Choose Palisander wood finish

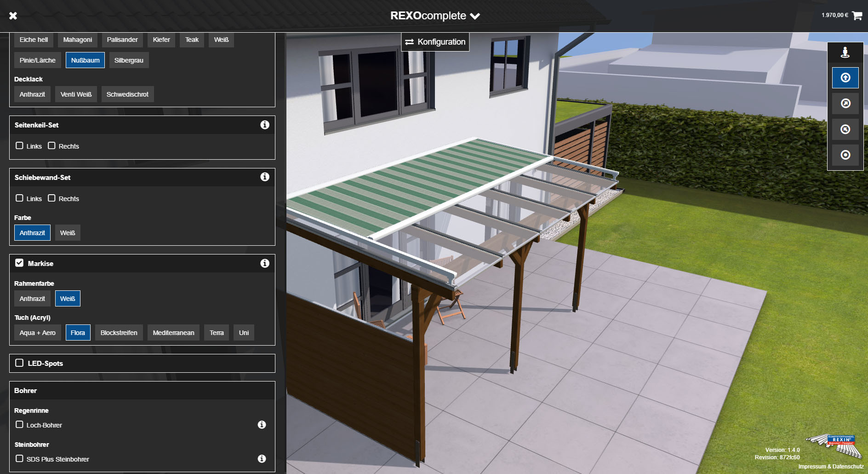pyautogui.click(x=122, y=40)
